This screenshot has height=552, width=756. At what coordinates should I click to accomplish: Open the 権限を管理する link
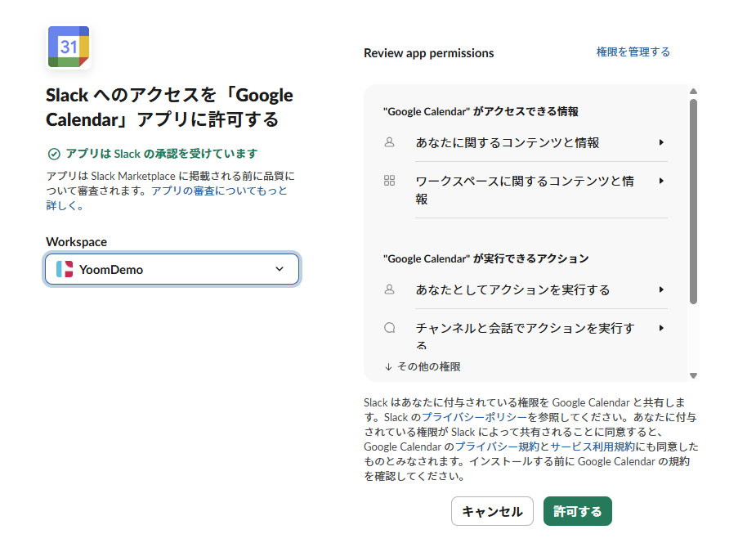click(x=633, y=52)
